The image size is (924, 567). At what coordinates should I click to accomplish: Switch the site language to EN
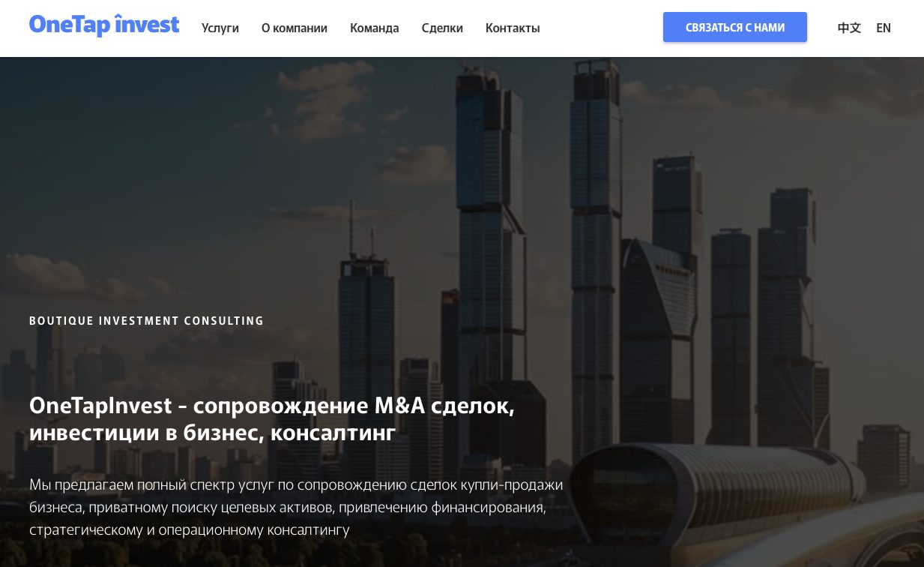click(x=884, y=28)
